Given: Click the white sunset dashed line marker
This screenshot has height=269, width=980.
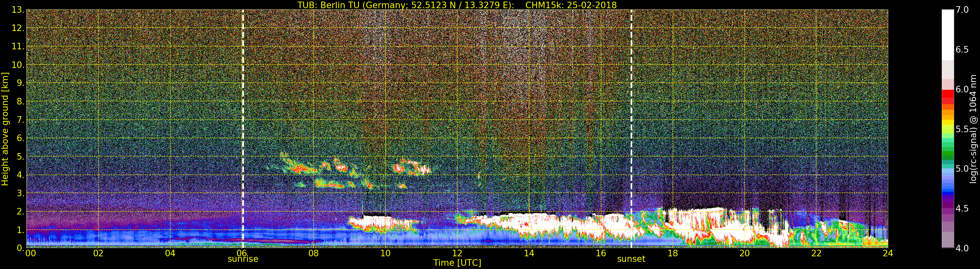Looking at the screenshot, I should point(631,129).
